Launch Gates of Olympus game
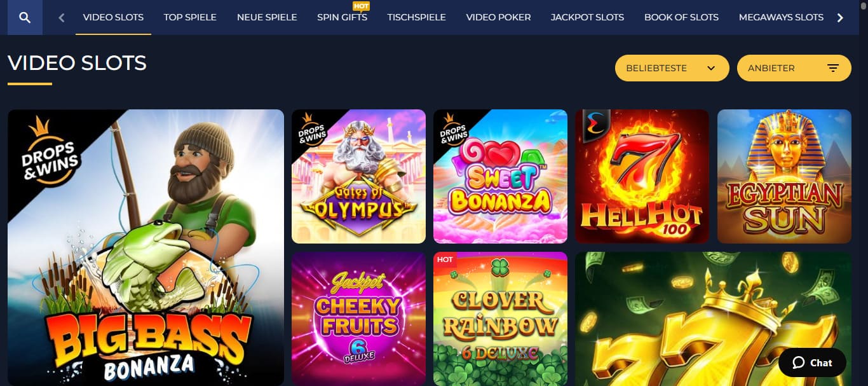Screen dimensions: 868x386 point(358,176)
